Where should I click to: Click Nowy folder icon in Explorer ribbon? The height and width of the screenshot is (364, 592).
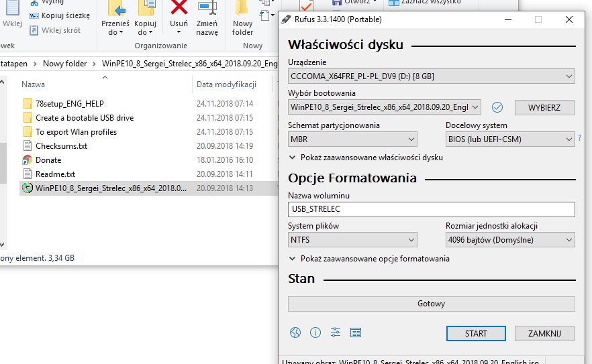click(x=242, y=8)
